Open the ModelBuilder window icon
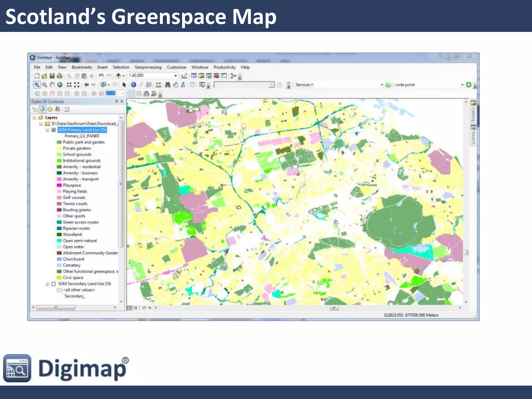This screenshot has width=532, height=399. coord(233,76)
